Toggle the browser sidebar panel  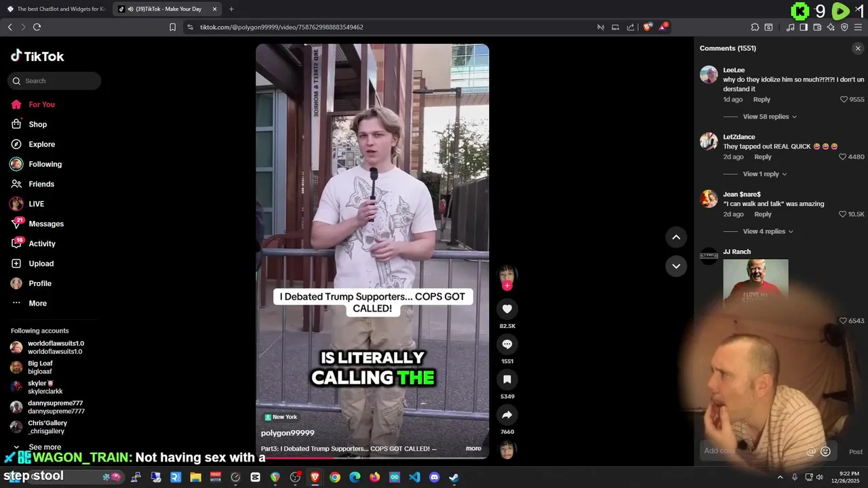pyautogui.click(x=804, y=27)
